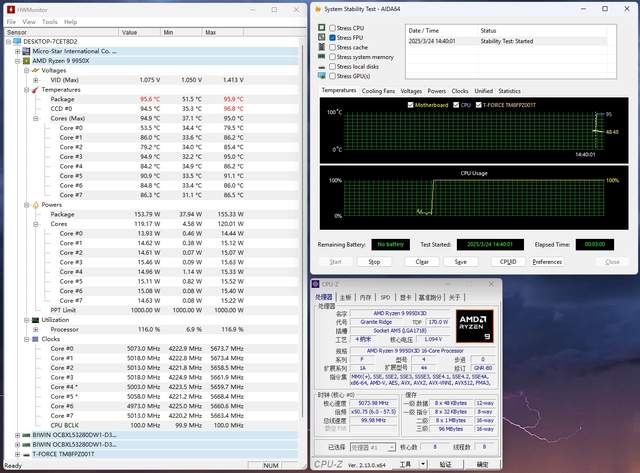
Task: Open the File menu in HWMonitor
Action: tap(11, 22)
